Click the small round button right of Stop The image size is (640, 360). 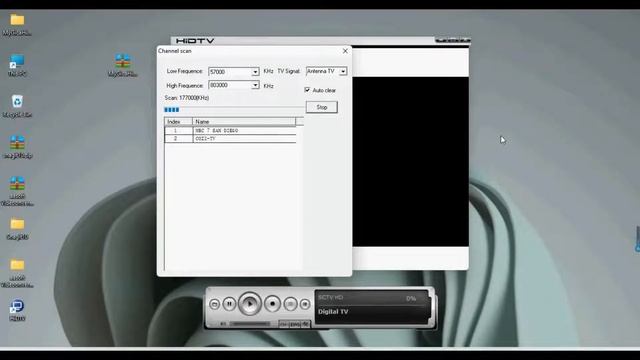(305, 304)
